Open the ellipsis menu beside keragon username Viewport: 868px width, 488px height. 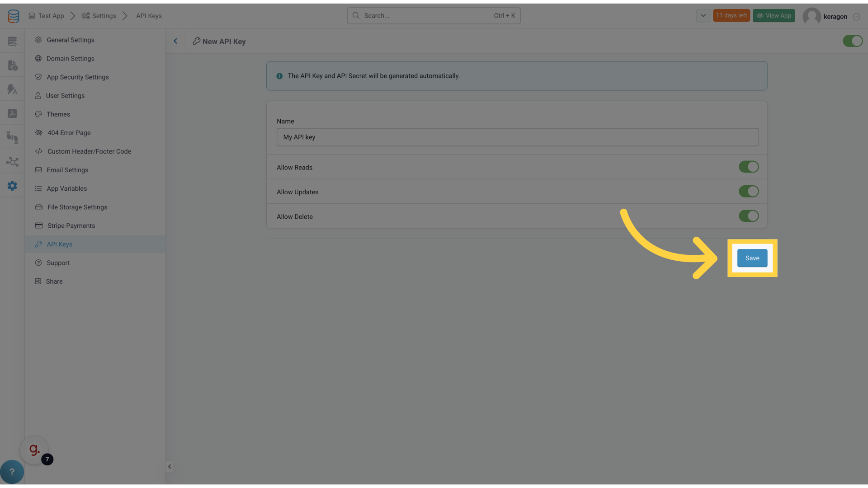tap(857, 16)
